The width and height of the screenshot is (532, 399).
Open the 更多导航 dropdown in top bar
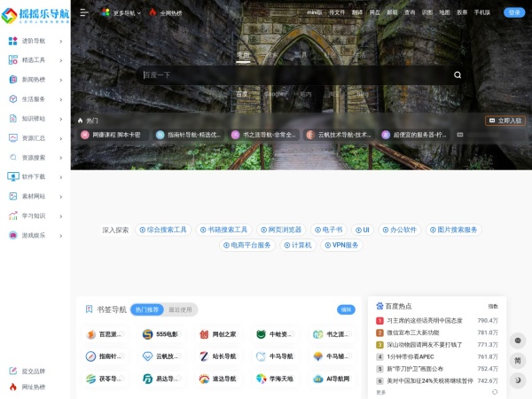pos(118,12)
